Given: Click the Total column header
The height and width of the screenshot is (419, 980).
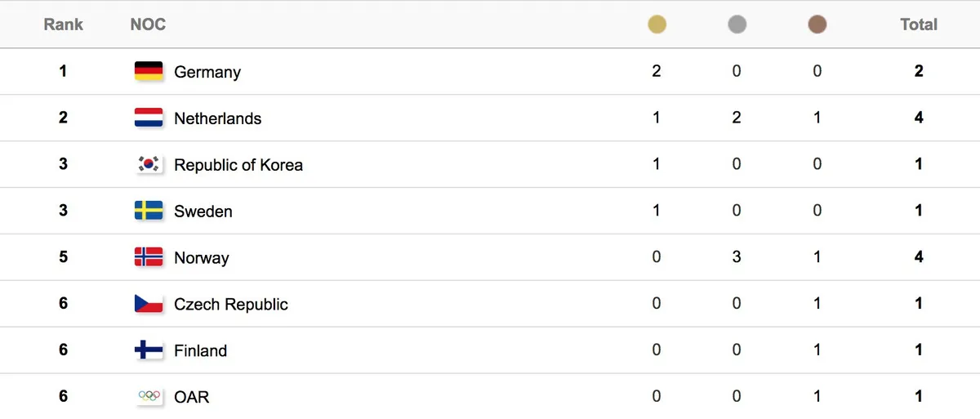Looking at the screenshot, I should pos(919,25).
